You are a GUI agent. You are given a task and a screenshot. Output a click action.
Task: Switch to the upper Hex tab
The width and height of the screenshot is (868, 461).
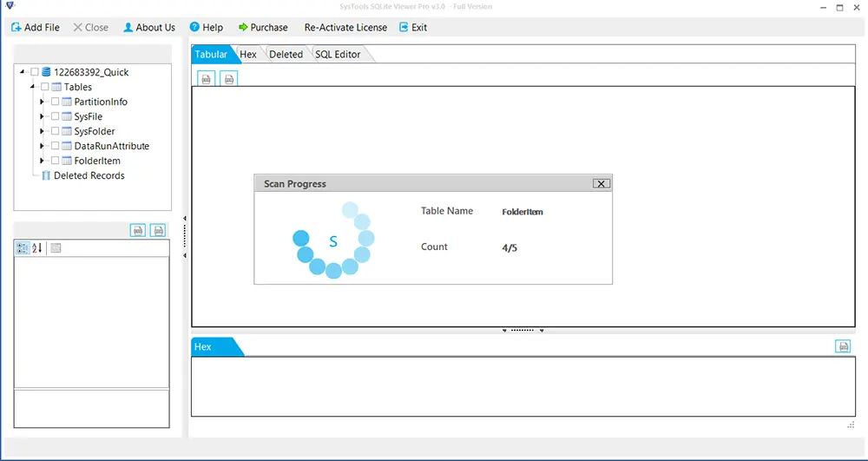(248, 54)
